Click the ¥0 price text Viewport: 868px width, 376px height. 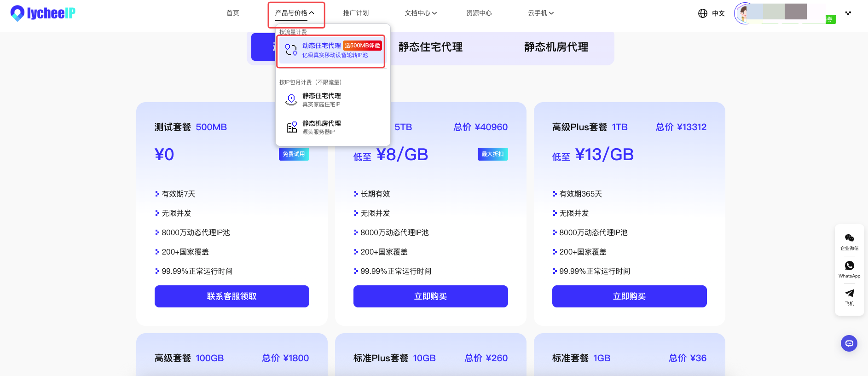[164, 155]
